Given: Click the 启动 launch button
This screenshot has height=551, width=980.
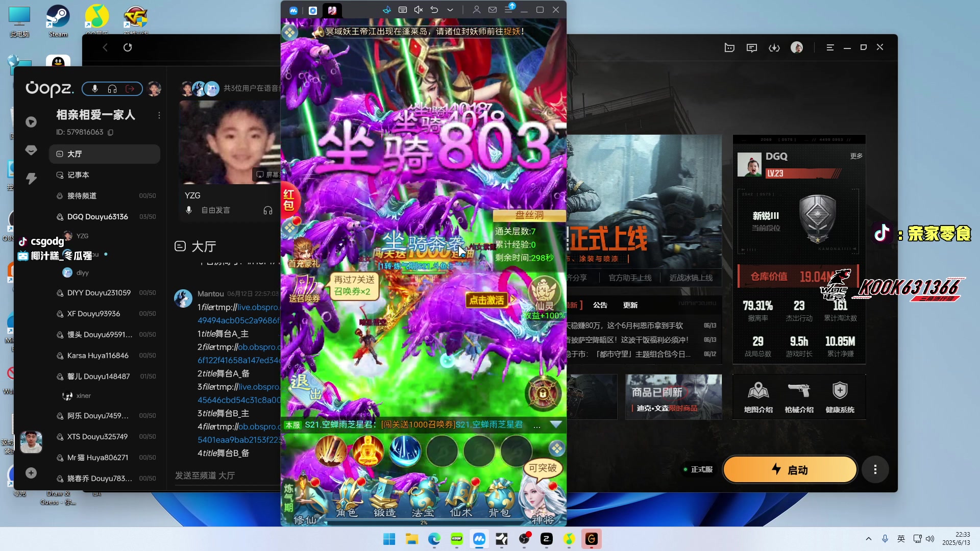Looking at the screenshot, I should pyautogui.click(x=790, y=469).
